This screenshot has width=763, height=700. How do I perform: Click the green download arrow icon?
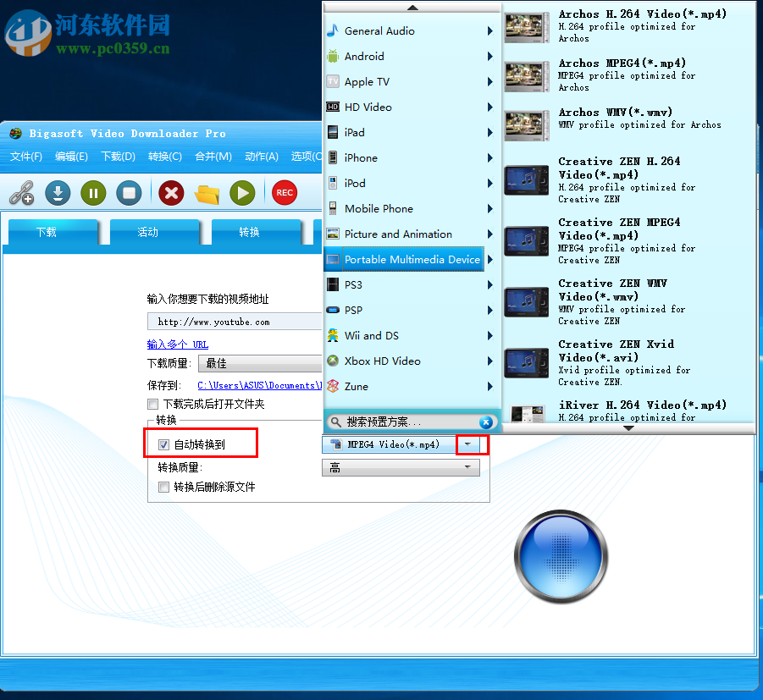[57, 193]
